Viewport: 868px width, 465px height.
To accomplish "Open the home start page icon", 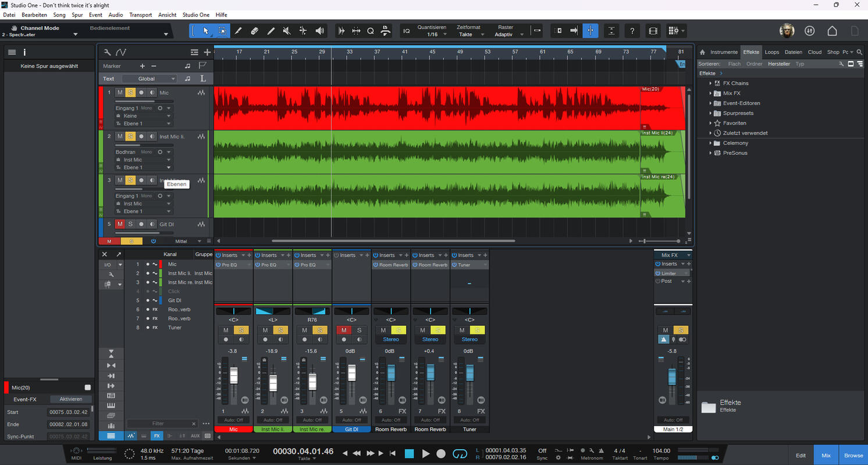I will pos(833,31).
